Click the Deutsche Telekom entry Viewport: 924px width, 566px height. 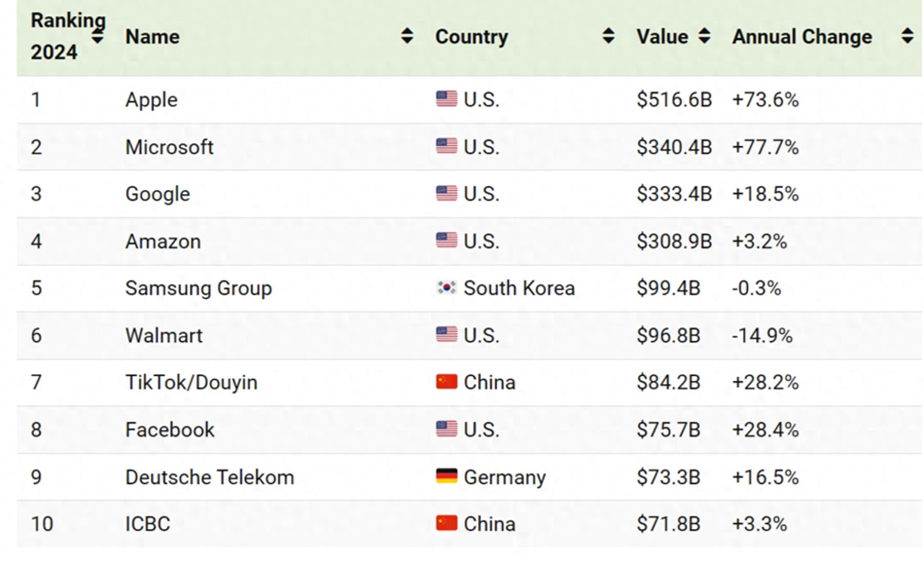[x=210, y=477]
